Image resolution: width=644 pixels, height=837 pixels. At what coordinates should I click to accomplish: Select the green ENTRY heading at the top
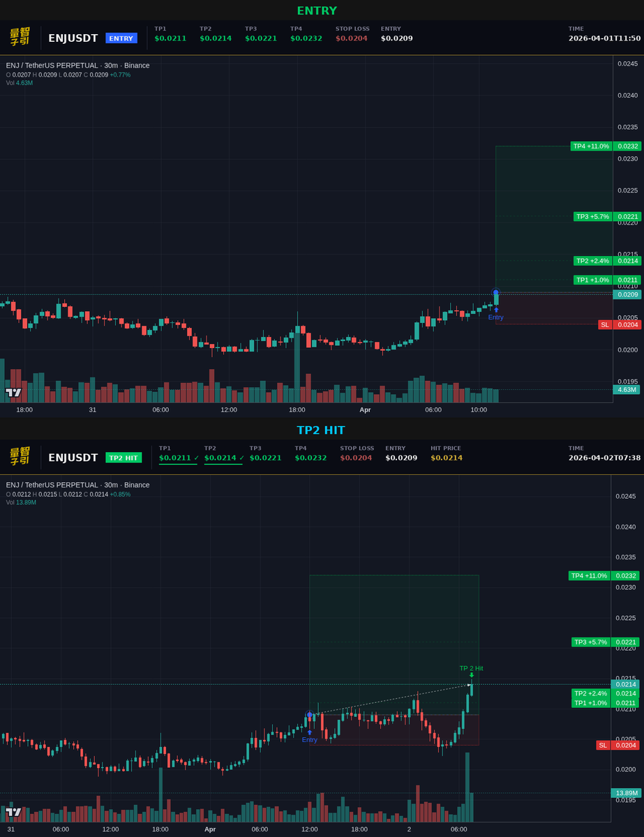pos(317,10)
